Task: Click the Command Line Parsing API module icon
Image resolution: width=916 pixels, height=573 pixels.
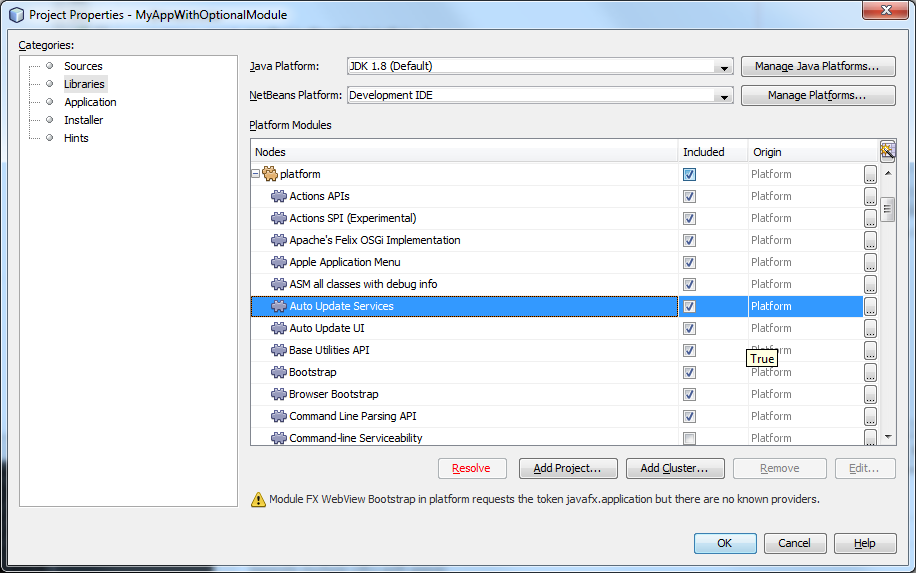Action: click(279, 416)
